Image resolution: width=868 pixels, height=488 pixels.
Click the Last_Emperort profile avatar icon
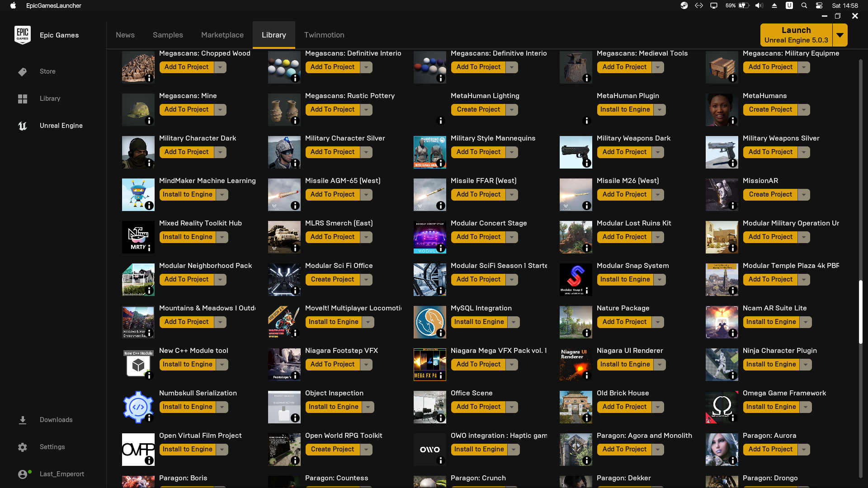23,474
